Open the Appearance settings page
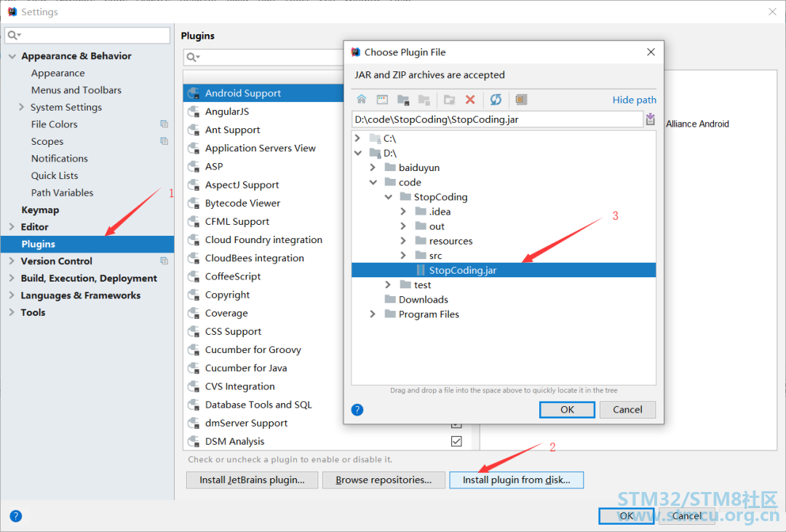This screenshot has height=532, width=786. click(x=57, y=74)
